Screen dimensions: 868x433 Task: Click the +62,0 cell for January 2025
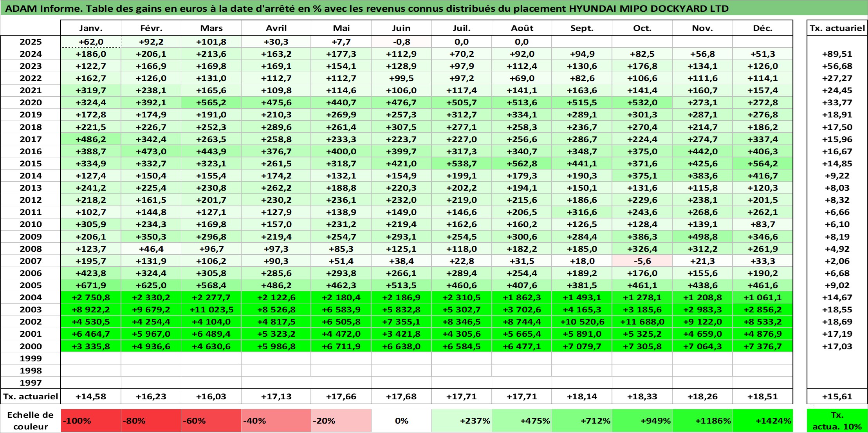91,42
